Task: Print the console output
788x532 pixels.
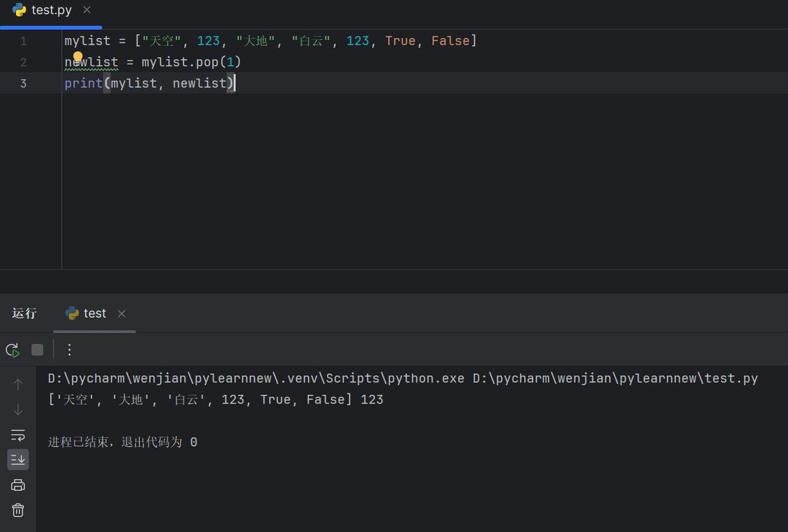Action: tap(18, 485)
